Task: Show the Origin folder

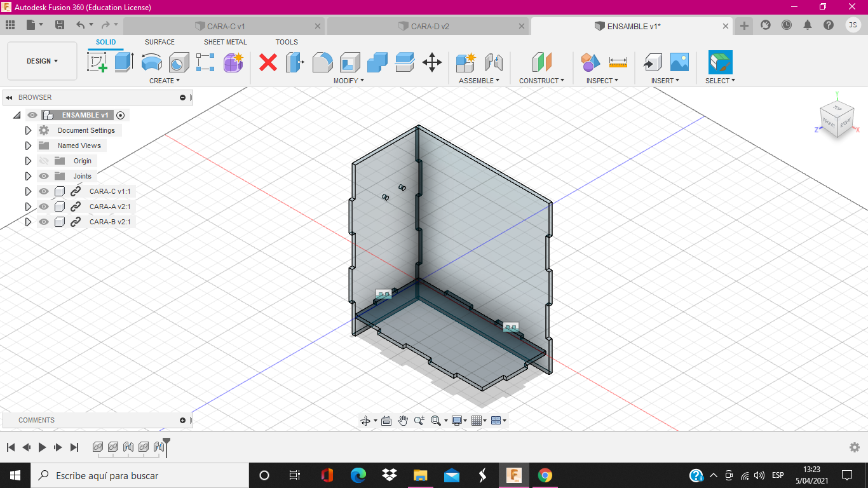Action: (x=44, y=161)
